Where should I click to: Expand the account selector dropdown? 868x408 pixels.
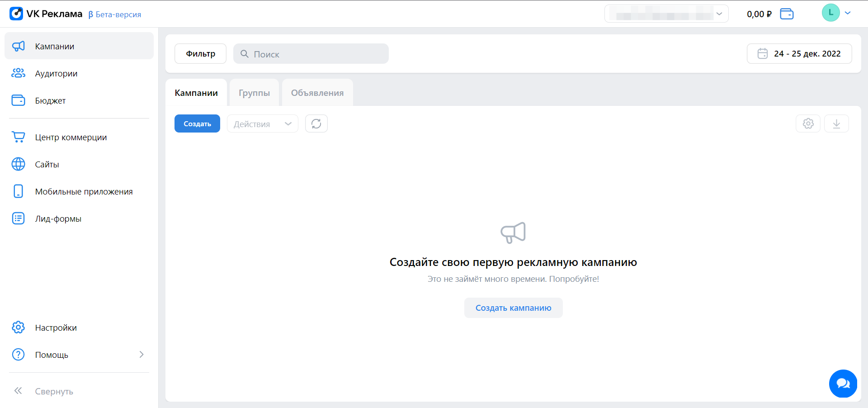click(720, 14)
